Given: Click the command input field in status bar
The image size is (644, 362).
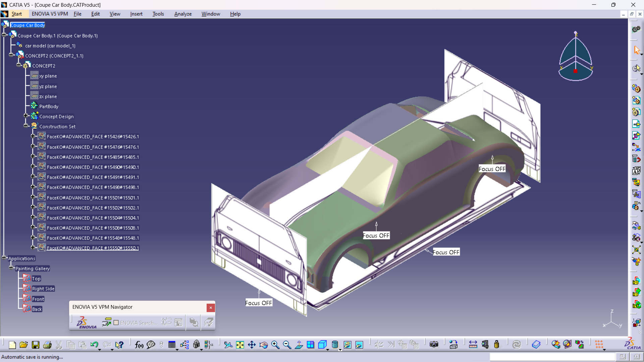Looking at the screenshot, I should point(552,357).
